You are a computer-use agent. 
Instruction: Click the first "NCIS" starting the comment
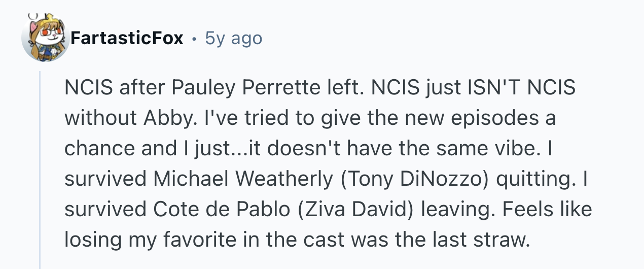[87, 88]
